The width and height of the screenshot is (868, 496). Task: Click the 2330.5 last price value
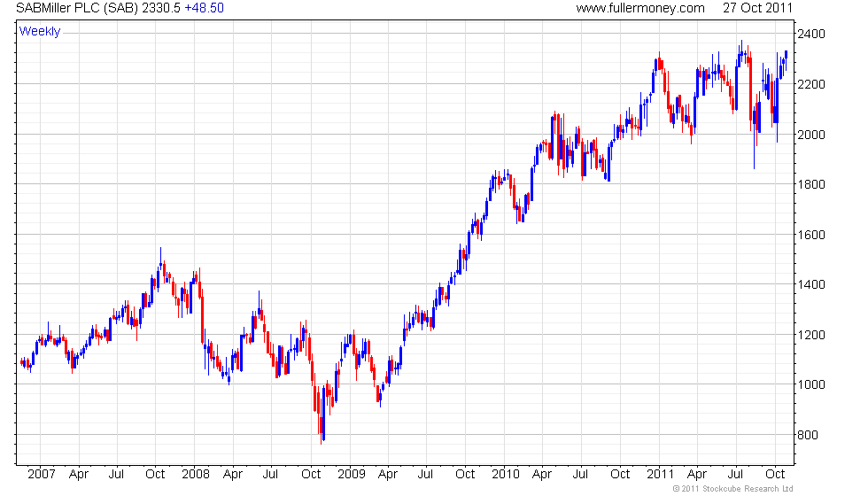tap(161, 8)
